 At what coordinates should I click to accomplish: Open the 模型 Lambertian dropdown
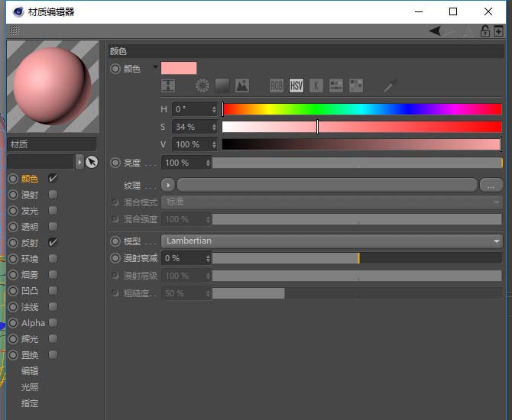click(x=331, y=241)
